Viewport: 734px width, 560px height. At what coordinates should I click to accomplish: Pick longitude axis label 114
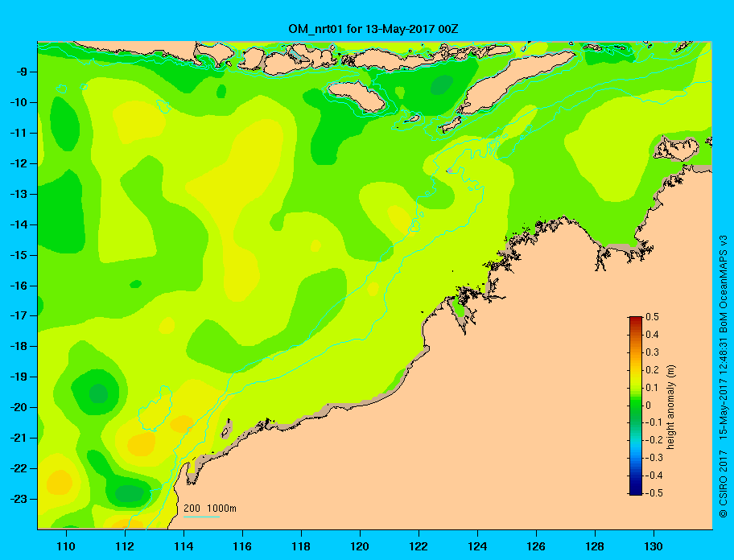tap(183, 546)
